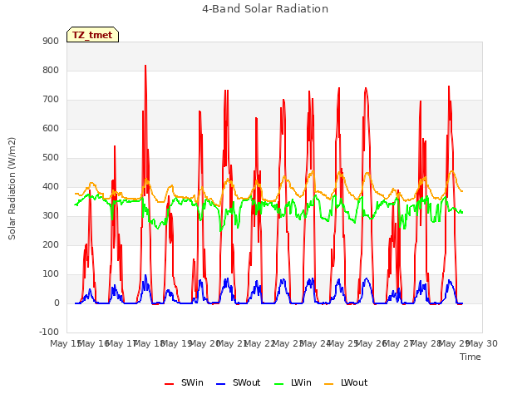Click the May 28 x-axis tick label
532x399 pixels.
pos(426,343)
